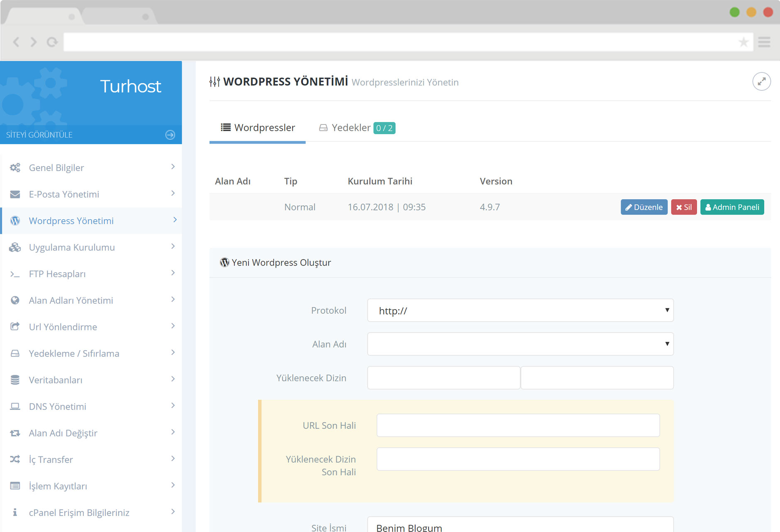Open Alan Adları Yönetimi menu item
This screenshot has width=780, height=532.
92,300
